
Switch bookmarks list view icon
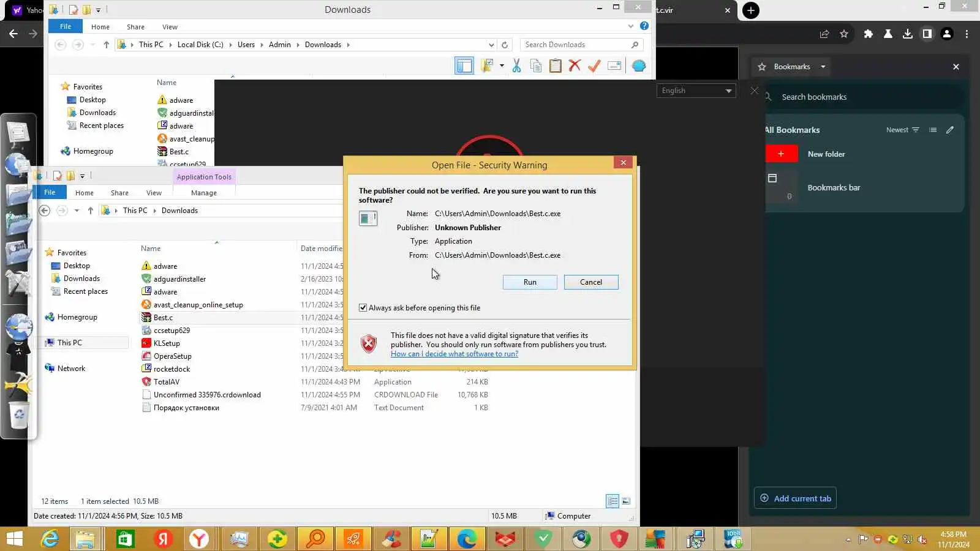pos(933,130)
